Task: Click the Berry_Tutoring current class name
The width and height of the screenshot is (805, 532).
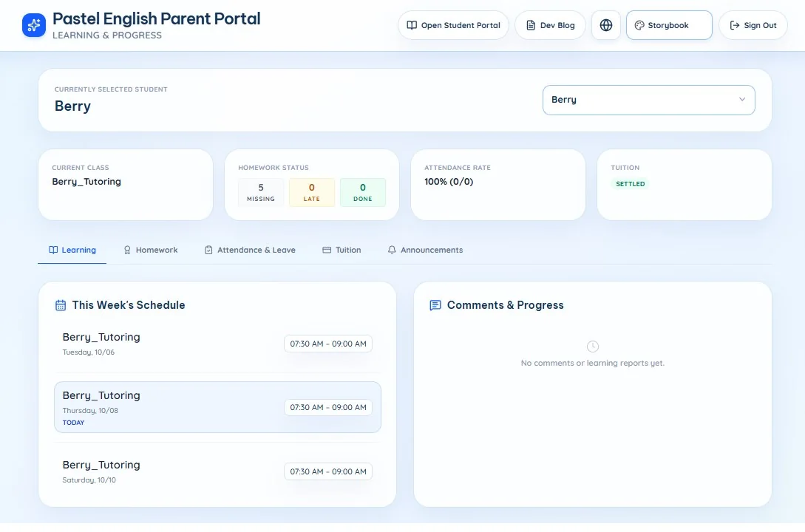Action: (86, 182)
